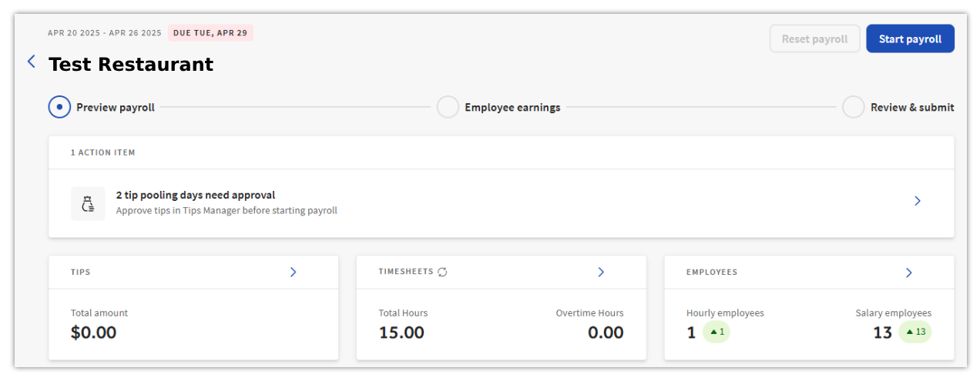Go to Employee earnings step label

click(x=512, y=108)
